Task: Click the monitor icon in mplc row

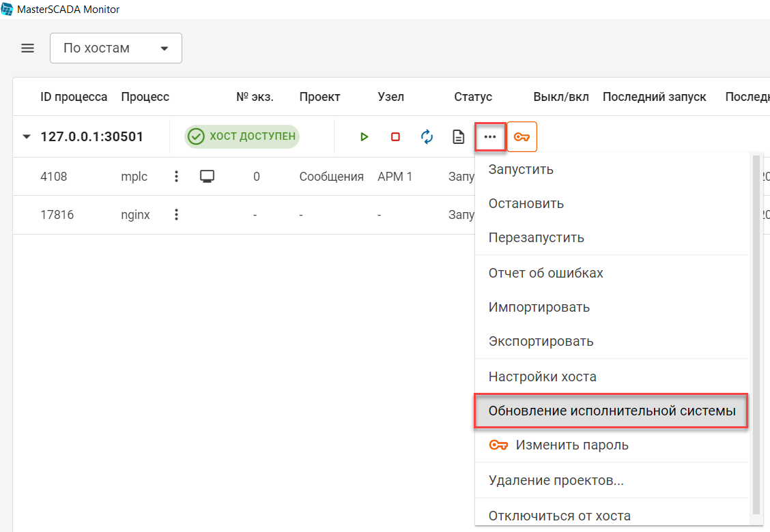Action: pos(207,177)
